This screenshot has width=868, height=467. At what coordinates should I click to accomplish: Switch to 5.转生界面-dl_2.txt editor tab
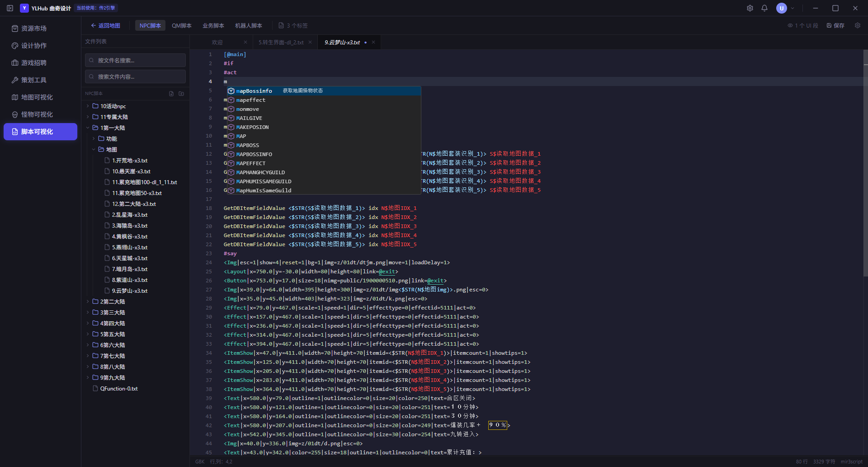pyautogui.click(x=281, y=43)
